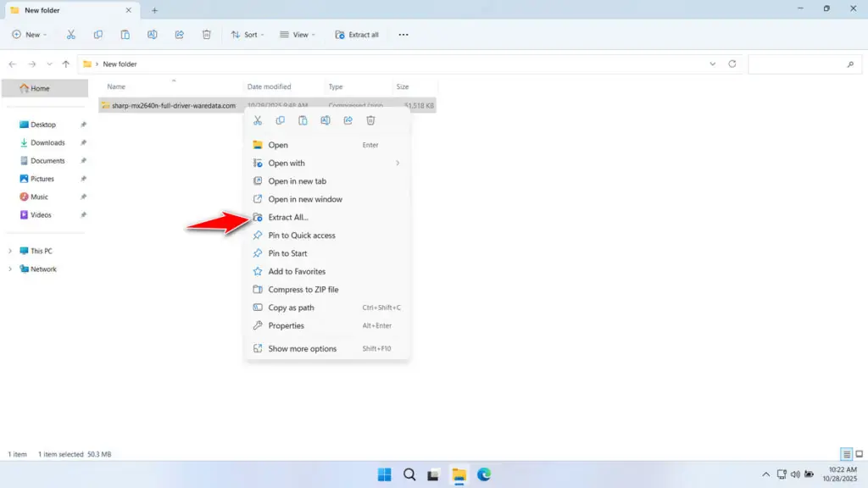This screenshot has height=488, width=868.
Task: Click the search box in File Explorer
Action: (x=804, y=64)
